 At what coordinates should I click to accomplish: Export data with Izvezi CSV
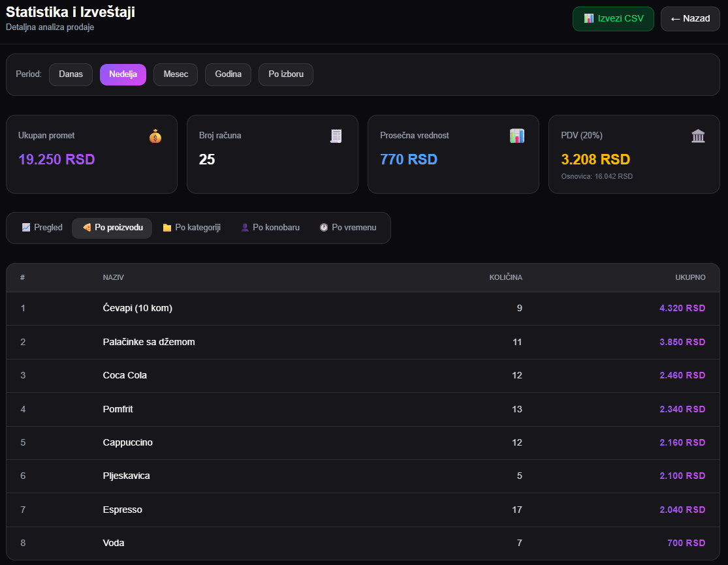[x=613, y=19]
